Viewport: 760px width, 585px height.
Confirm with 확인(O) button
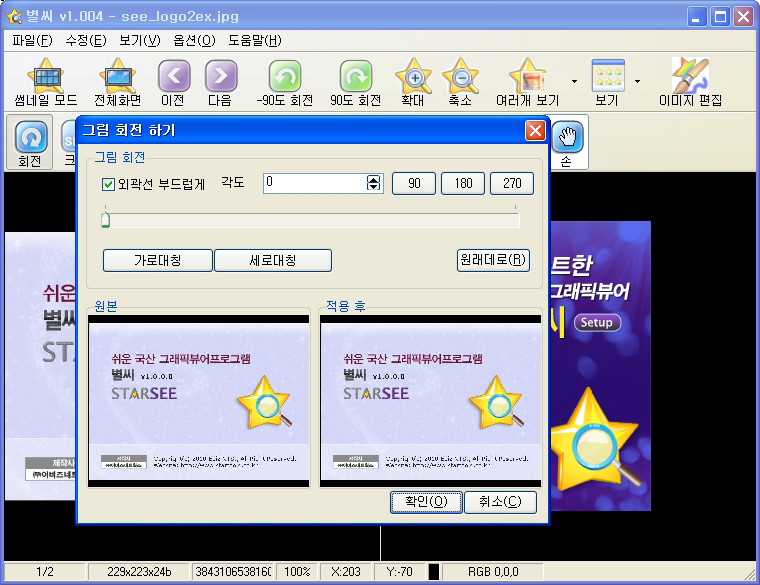coord(426,502)
